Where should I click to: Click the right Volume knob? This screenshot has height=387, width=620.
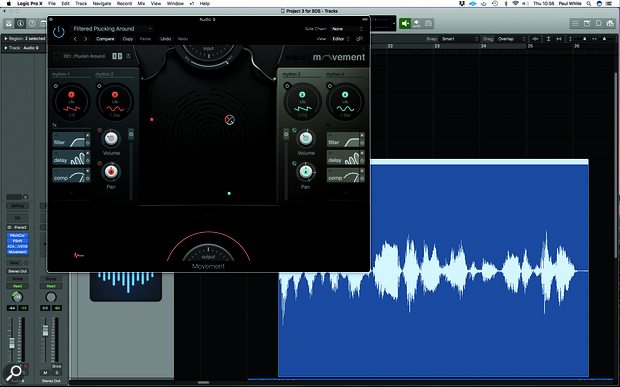click(305, 138)
